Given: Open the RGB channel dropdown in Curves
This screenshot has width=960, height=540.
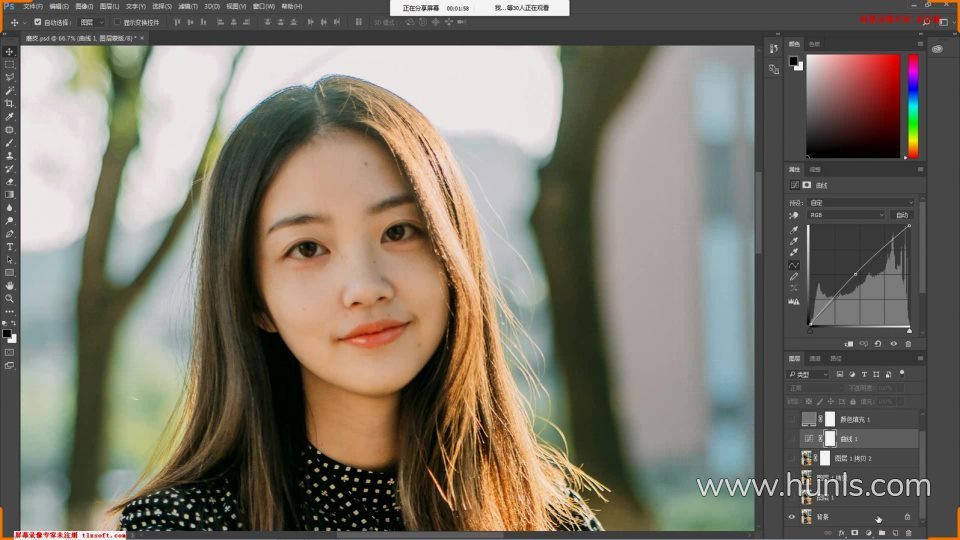Looking at the screenshot, I should click(x=846, y=215).
